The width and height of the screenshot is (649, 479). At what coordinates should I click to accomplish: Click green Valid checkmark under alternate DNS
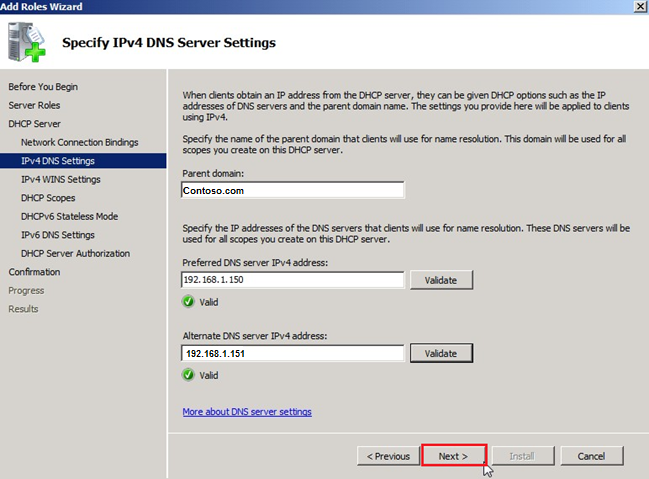[188, 375]
